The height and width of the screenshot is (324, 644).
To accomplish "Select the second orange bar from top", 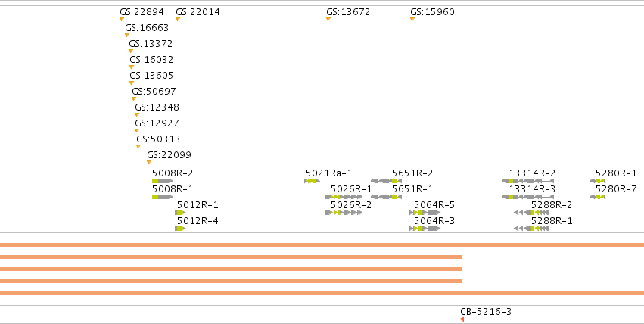I will [232, 257].
